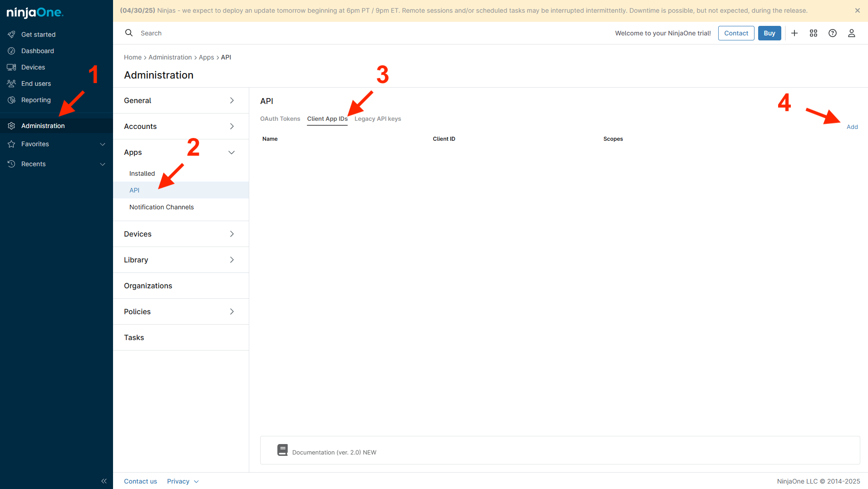868x489 pixels.
Task: Open the help question mark icon
Action: coord(833,33)
